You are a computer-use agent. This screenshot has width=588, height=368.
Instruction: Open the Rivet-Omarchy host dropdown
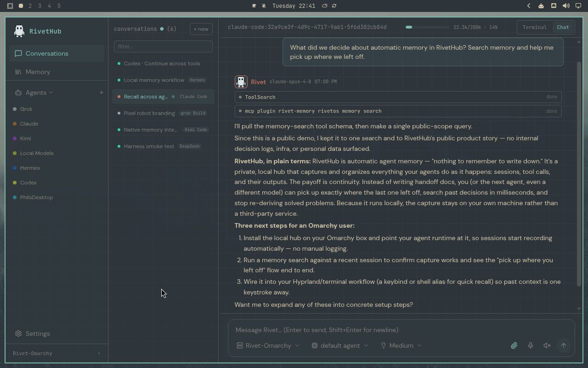(x=268, y=345)
